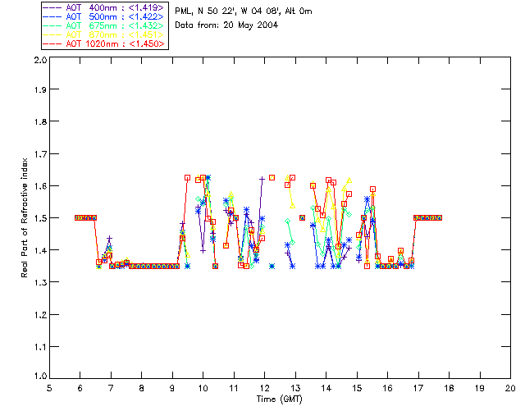525x420 pixels.
Task: Click the y-axis tick label 1.0
Action: (x=40, y=376)
